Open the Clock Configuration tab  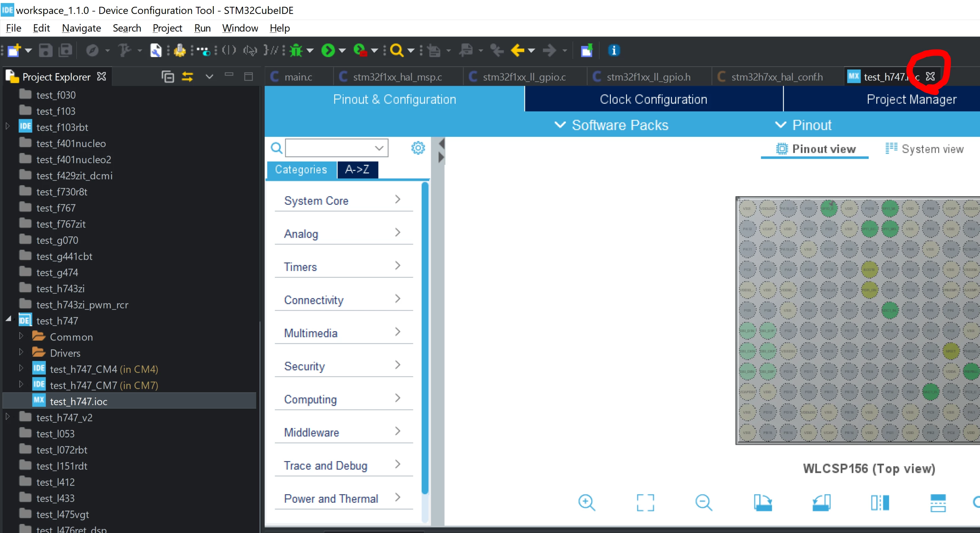pyautogui.click(x=653, y=99)
